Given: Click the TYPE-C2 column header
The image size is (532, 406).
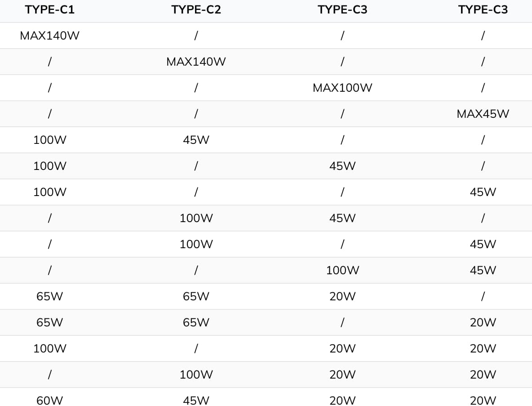Looking at the screenshot, I should pos(196,10).
